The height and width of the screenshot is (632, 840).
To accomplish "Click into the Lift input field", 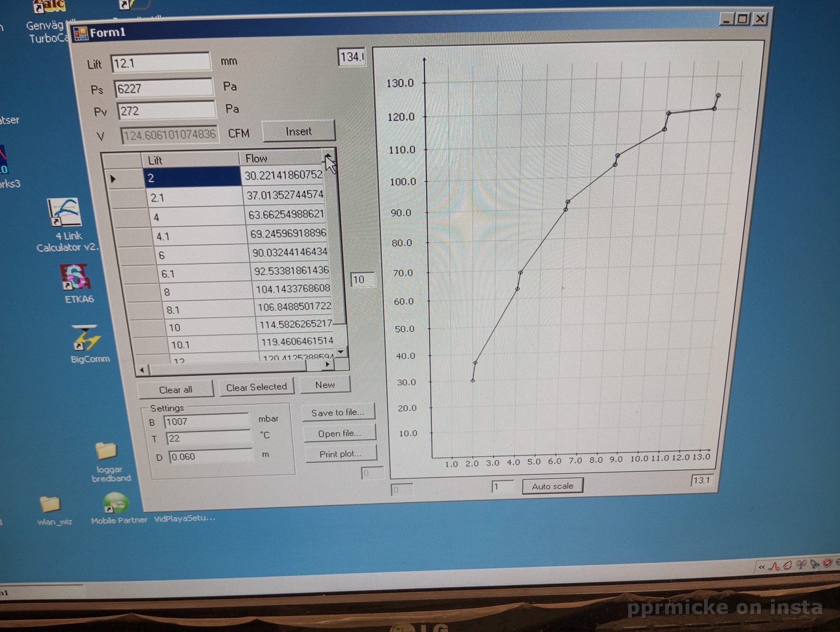I will (160, 63).
